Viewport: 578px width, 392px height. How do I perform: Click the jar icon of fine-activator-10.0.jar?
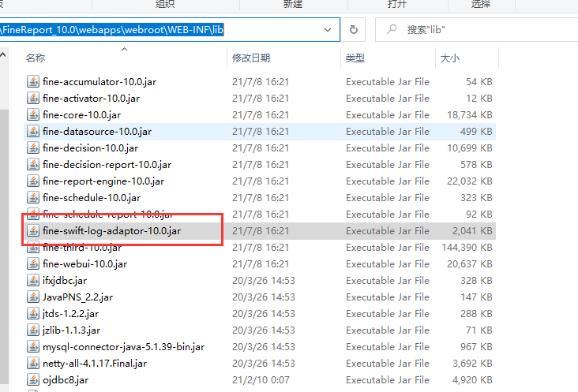[x=33, y=98]
